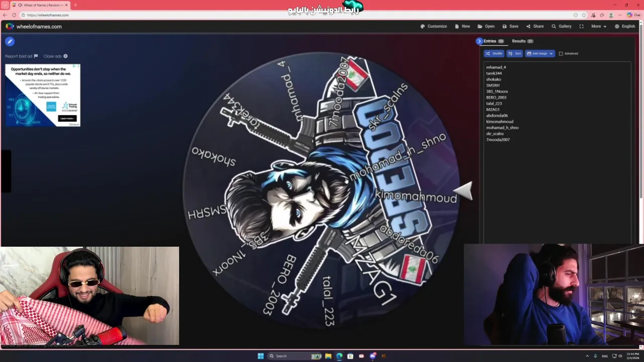Image resolution: width=644 pixels, height=362 pixels.
Task: Click the entry skr_scalns in the list
Action: (x=495, y=134)
